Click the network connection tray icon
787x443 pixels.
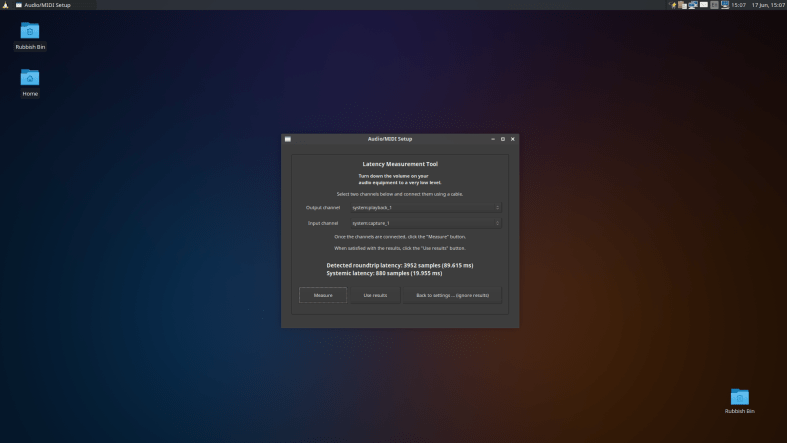(693, 5)
